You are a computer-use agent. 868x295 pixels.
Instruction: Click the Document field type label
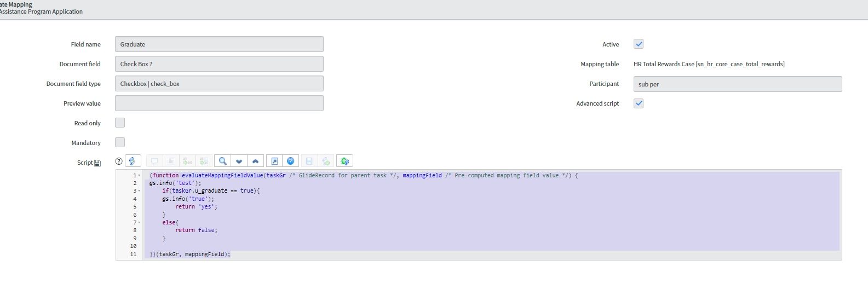pyautogui.click(x=73, y=84)
